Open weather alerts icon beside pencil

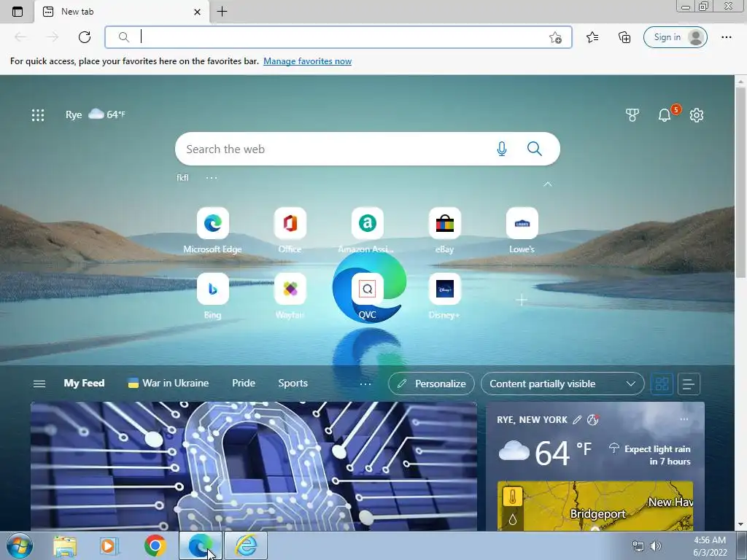592,419
